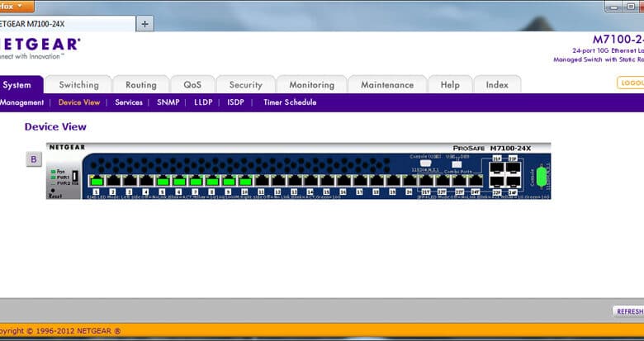The image size is (644, 341).
Task: Open a new browser tab with plus
Action: (x=144, y=24)
